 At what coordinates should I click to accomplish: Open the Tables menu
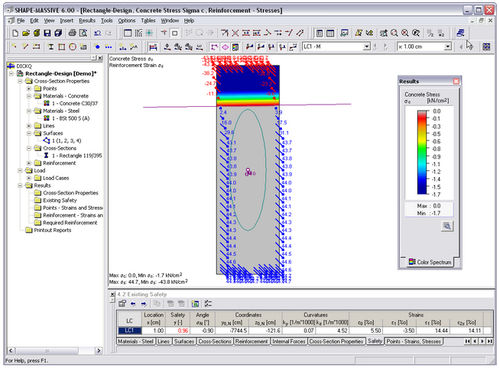coord(148,21)
